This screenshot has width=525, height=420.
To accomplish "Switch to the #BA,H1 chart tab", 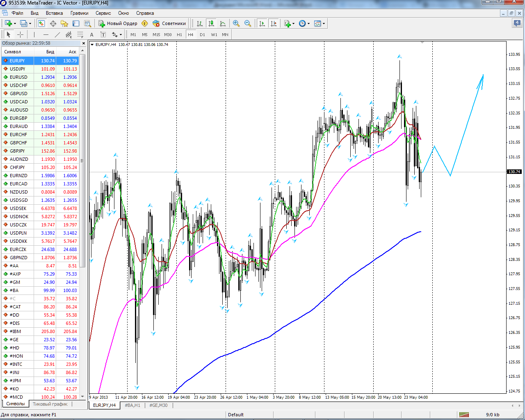I will click(132, 405).
